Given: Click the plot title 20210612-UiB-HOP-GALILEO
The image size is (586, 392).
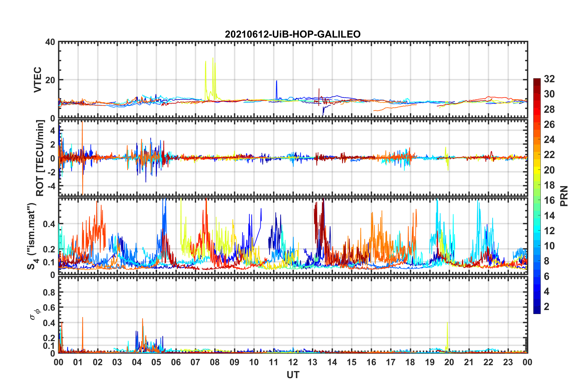Looking at the screenshot, I should point(292,34).
